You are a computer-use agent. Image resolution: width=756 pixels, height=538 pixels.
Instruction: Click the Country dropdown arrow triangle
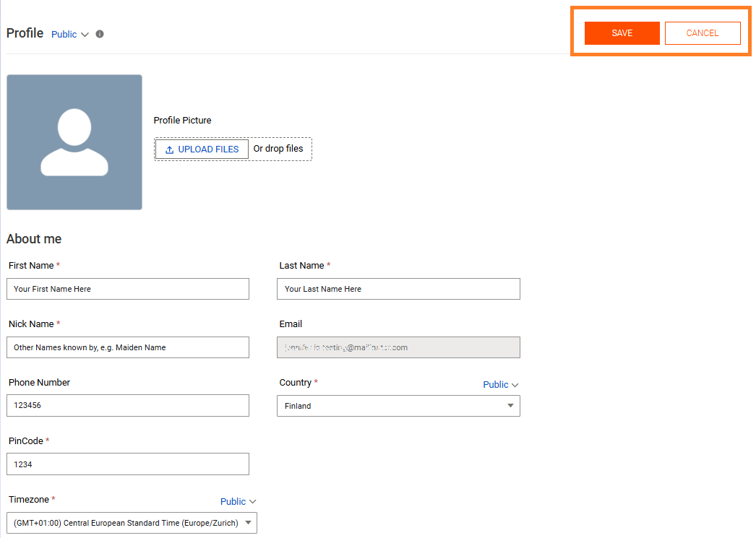pos(510,406)
